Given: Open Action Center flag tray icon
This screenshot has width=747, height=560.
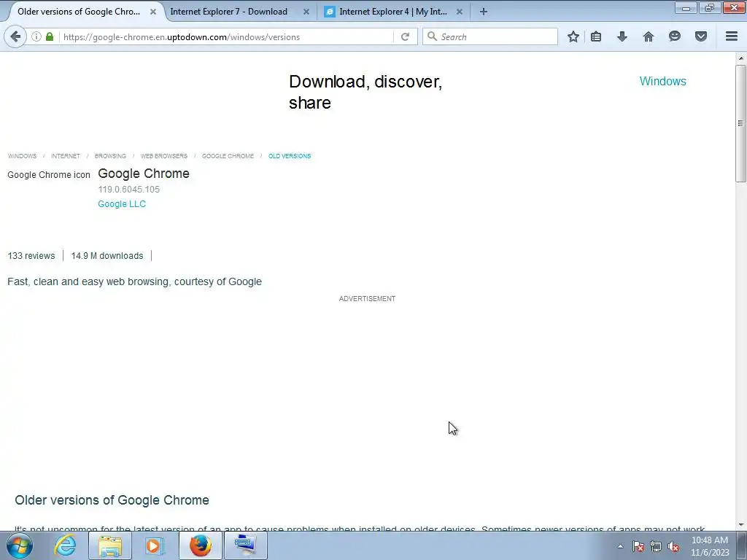Looking at the screenshot, I should [638, 546].
